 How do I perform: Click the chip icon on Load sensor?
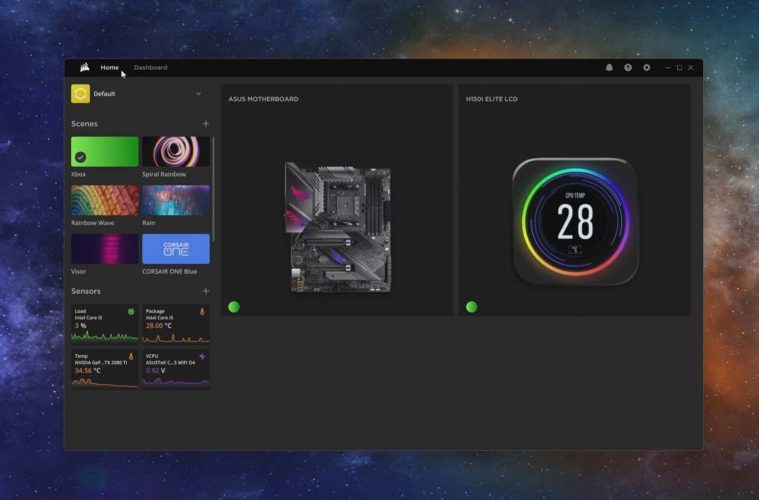pos(131,312)
